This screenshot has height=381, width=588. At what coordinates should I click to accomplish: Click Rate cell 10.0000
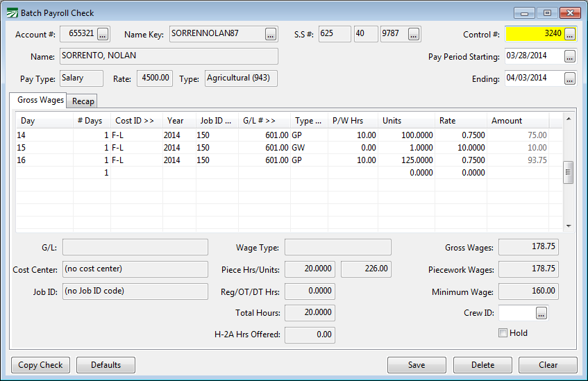point(461,148)
